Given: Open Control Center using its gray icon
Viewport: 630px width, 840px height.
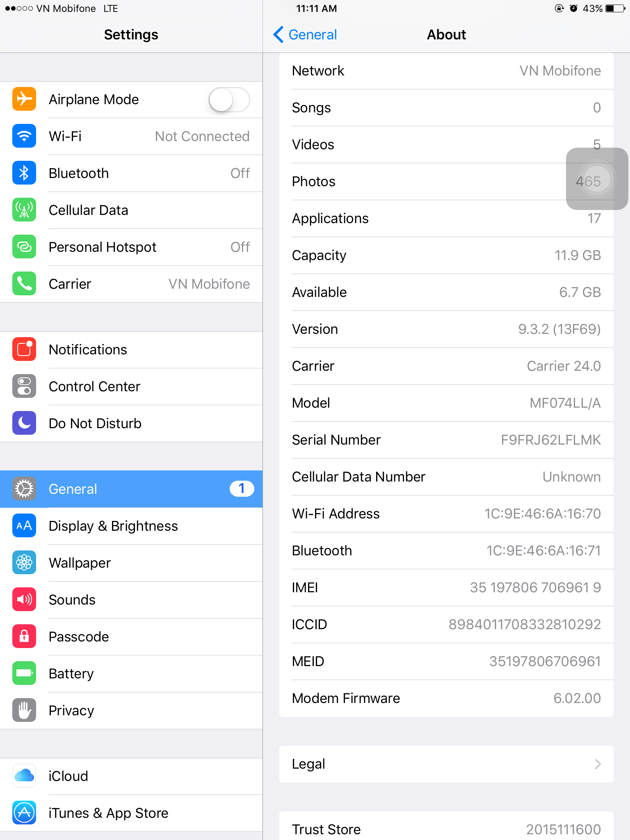Looking at the screenshot, I should pyautogui.click(x=24, y=386).
